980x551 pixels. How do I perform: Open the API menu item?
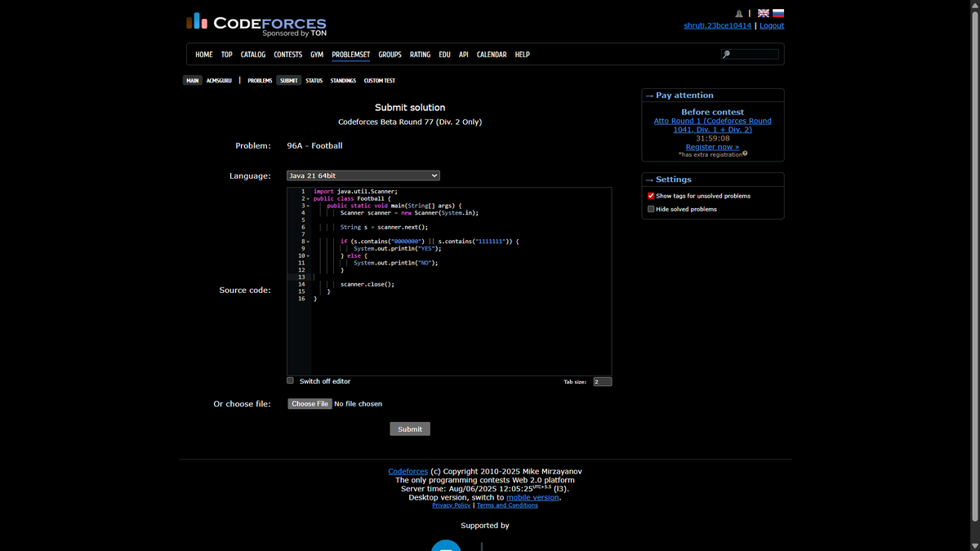click(464, 55)
